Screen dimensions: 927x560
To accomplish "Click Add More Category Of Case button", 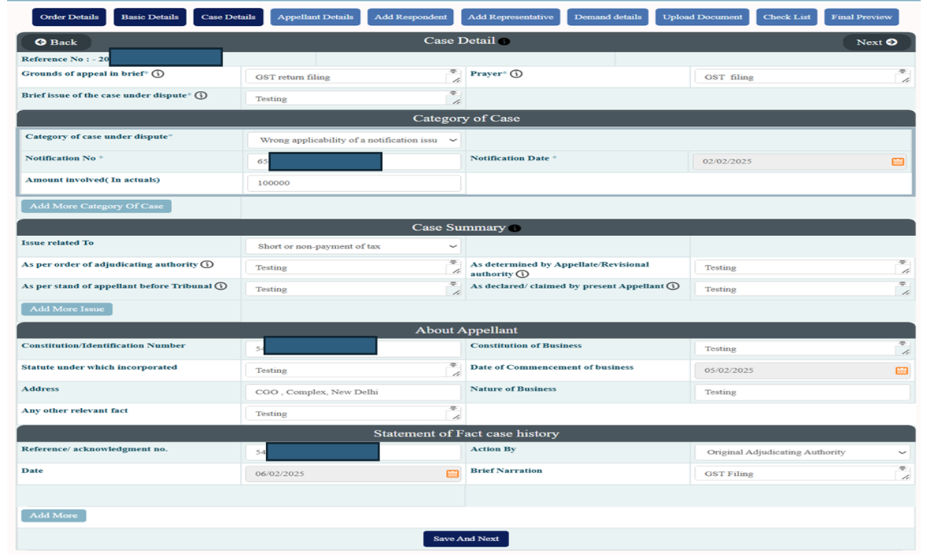I will coord(96,206).
